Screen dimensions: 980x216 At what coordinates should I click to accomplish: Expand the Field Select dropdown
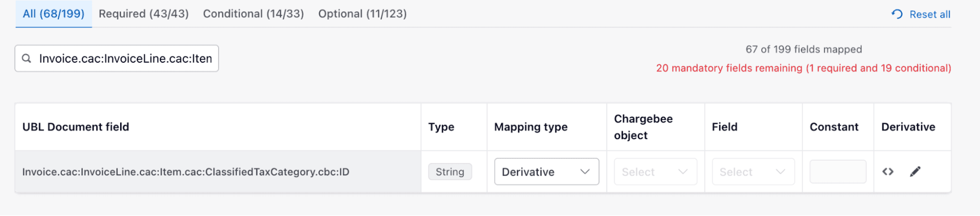click(x=753, y=172)
